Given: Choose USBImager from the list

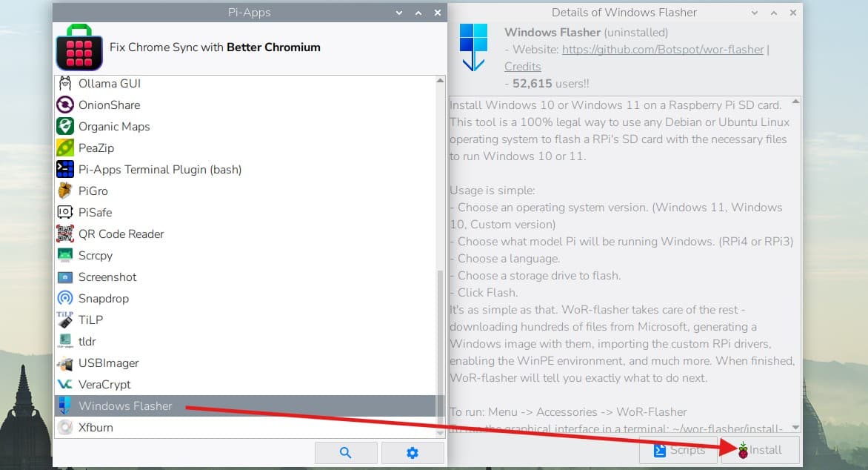Looking at the screenshot, I should pyautogui.click(x=108, y=363).
